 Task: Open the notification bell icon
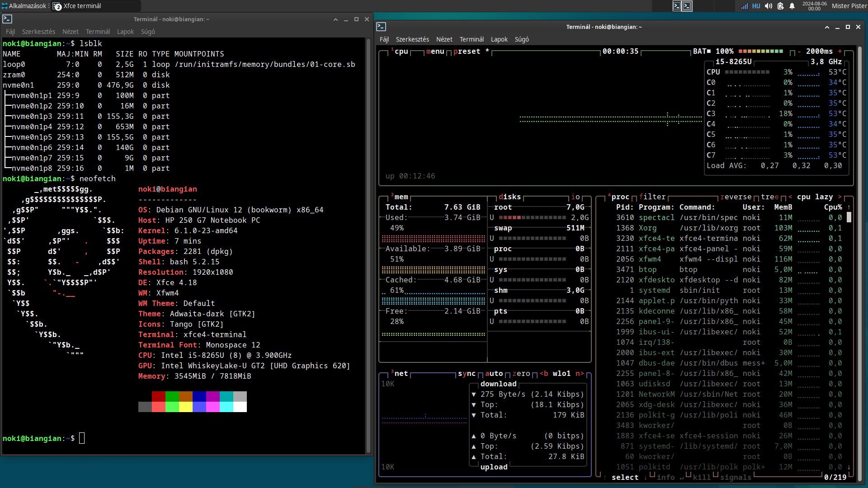point(792,6)
